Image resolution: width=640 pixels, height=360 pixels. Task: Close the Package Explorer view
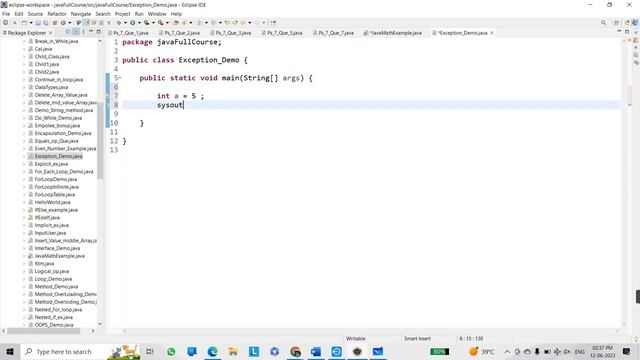click(x=51, y=33)
